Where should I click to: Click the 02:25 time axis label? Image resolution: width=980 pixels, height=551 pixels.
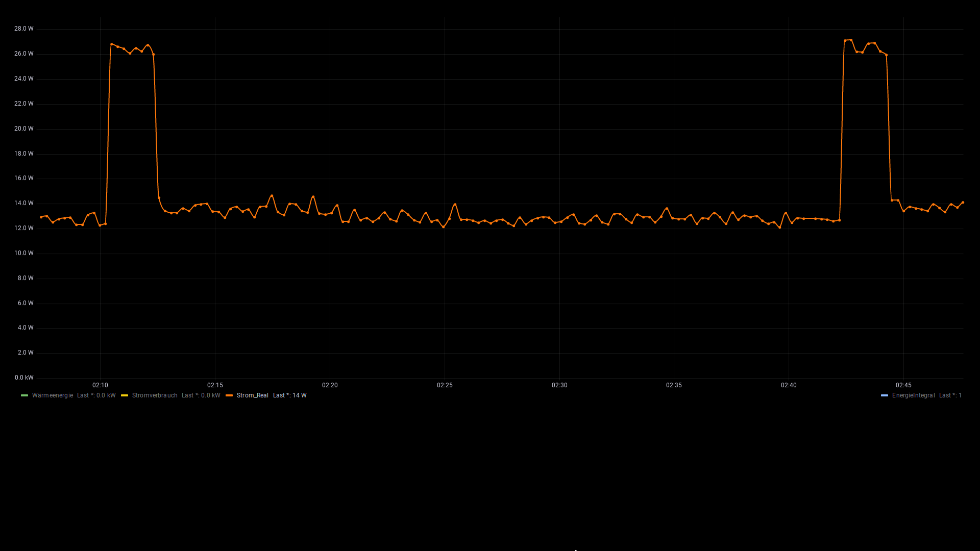coord(445,385)
